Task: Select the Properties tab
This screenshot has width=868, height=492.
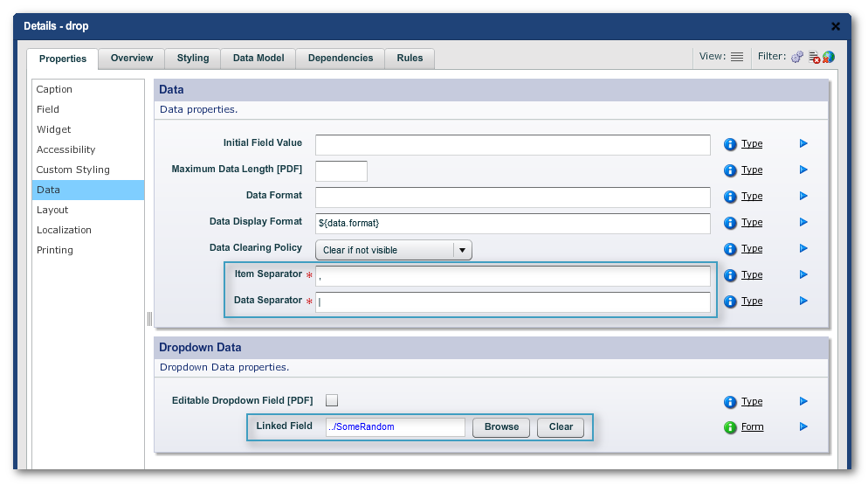Action: pyautogui.click(x=63, y=59)
